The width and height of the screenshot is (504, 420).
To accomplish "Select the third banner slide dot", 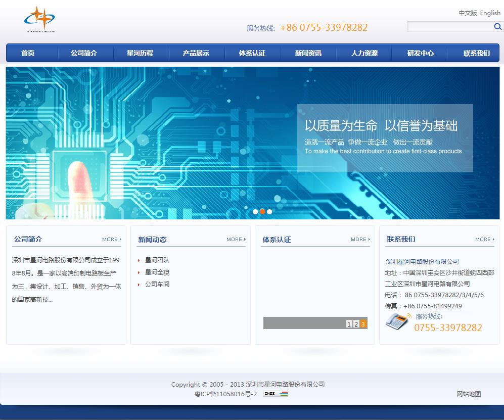I will click(269, 212).
